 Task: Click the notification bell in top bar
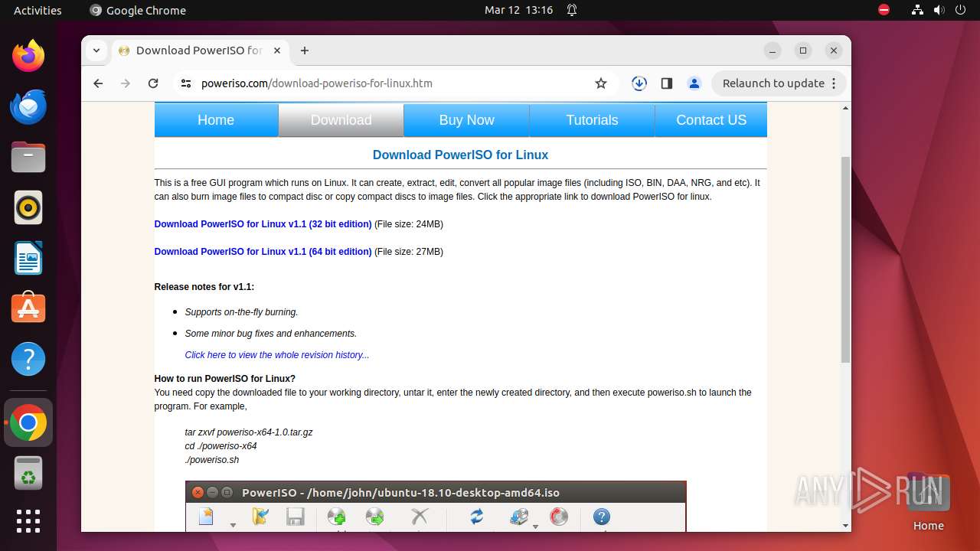[x=571, y=10]
